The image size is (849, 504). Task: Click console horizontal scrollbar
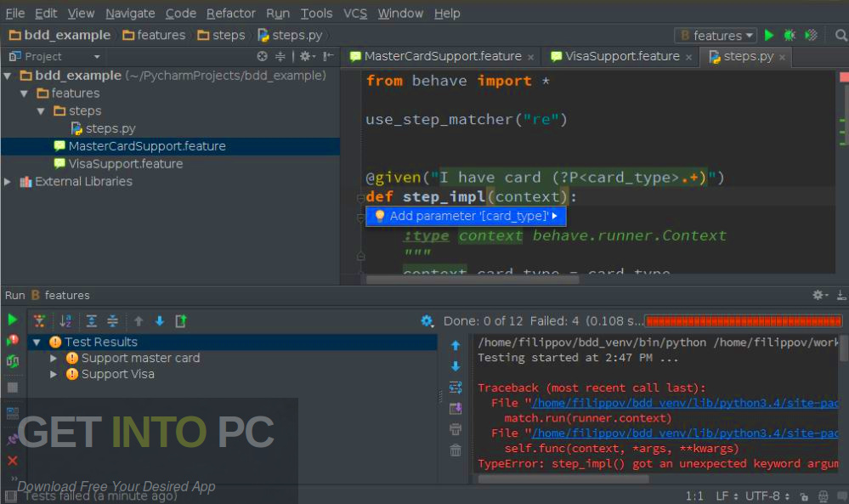coord(563,479)
